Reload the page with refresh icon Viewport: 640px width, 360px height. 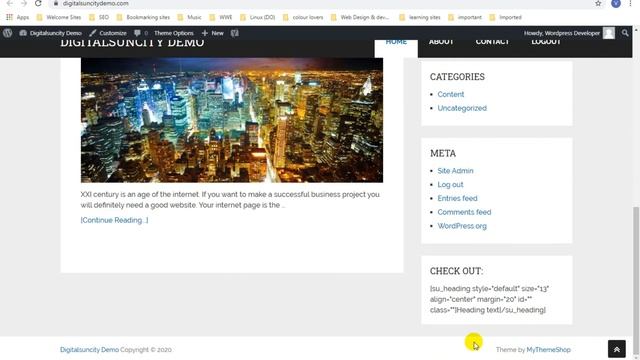pos(38,3)
